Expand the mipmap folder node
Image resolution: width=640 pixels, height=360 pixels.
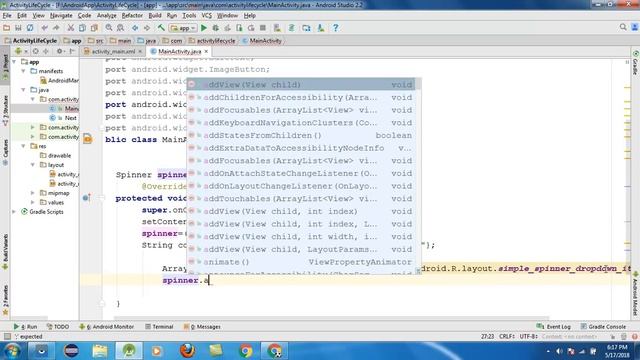[x=33, y=193]
